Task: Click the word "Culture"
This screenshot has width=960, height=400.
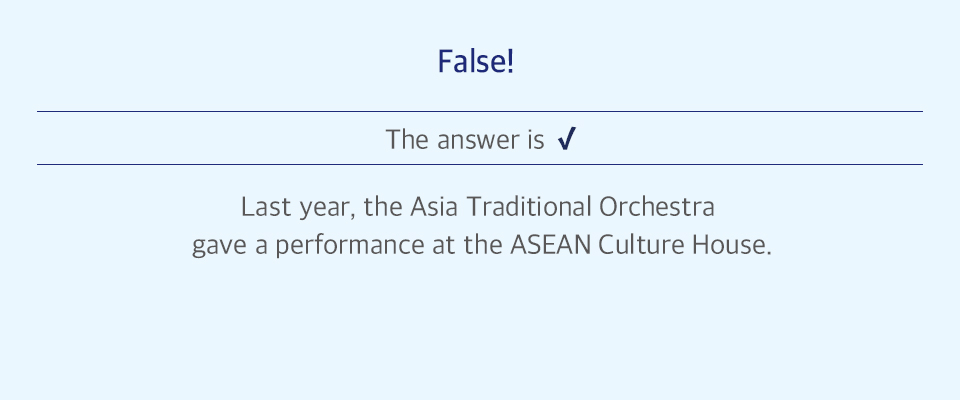Action: pos(641,246)
